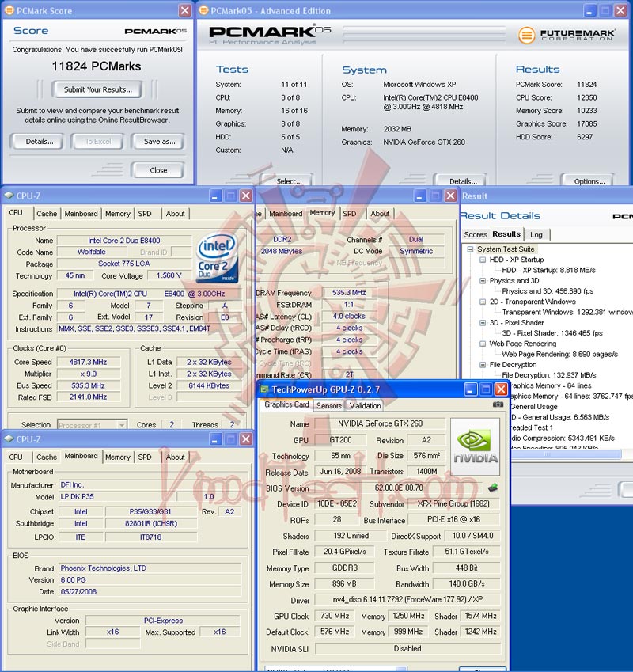633x672 pixels.
Task: Click Submit Your Results button
Action: [x=97, y=89]
